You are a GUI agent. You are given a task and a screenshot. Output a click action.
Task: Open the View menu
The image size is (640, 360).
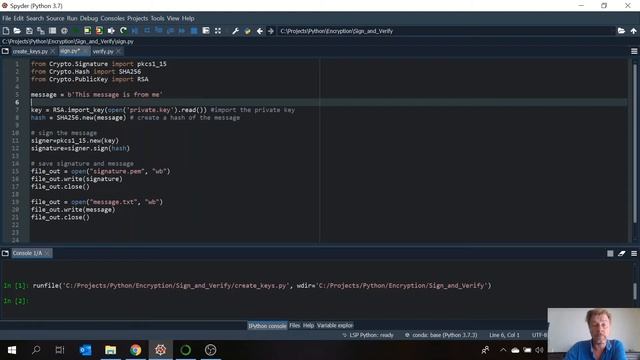(x=173, y=18)
